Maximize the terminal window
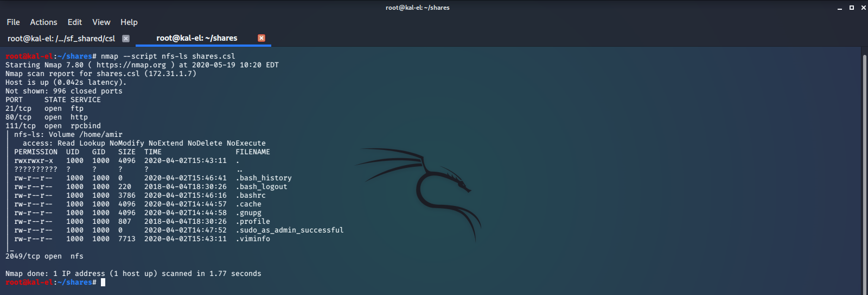Screen dimensions: 868x295 (852, 8)
